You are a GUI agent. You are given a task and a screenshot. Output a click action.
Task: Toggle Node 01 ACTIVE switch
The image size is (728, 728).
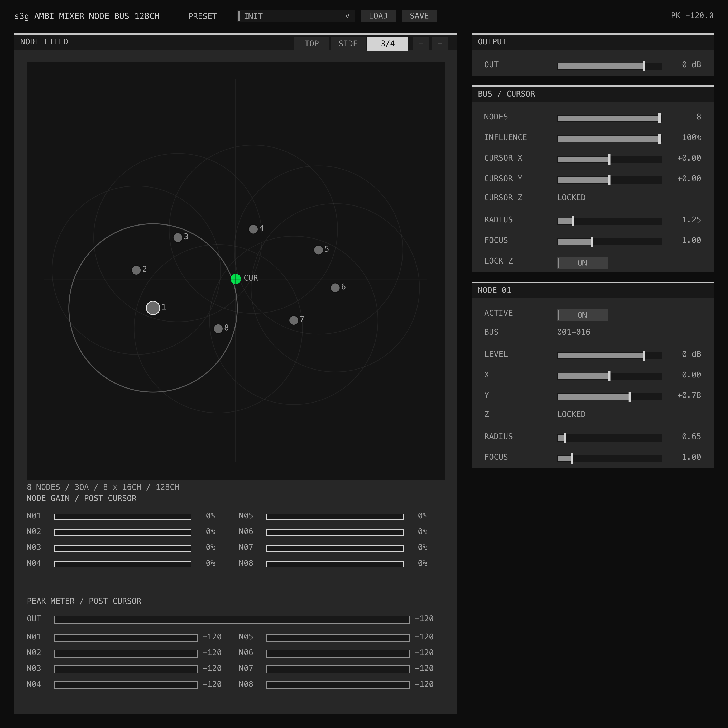tap(582, 315)
